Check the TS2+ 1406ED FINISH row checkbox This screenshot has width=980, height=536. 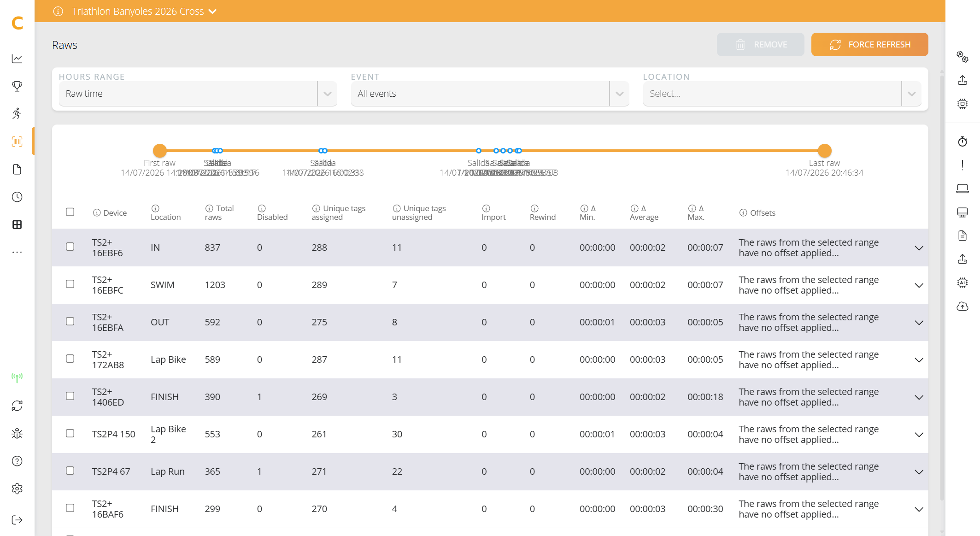point(70,396)
